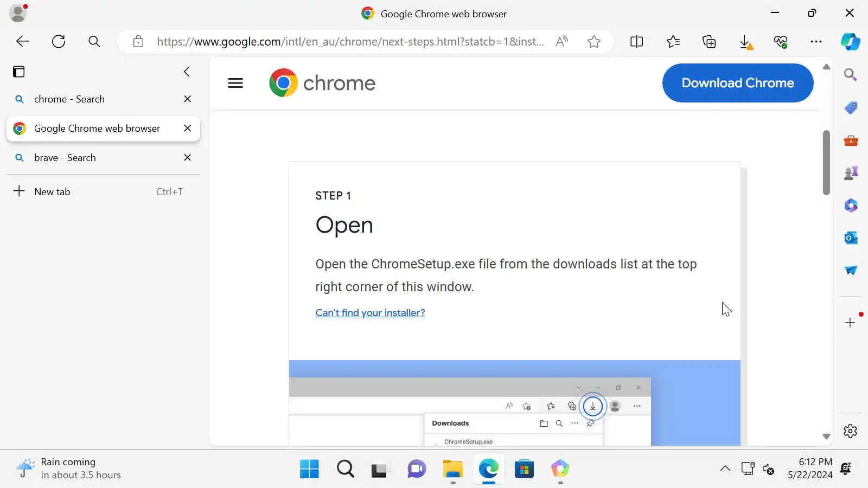Open sidebar Outlook icon
This screenshot has width=868, height=488.
[851, 238]
